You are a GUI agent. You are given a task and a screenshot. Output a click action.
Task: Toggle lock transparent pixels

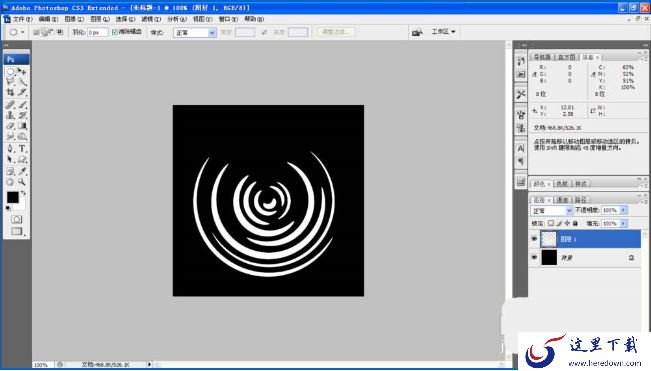point(551,223)
